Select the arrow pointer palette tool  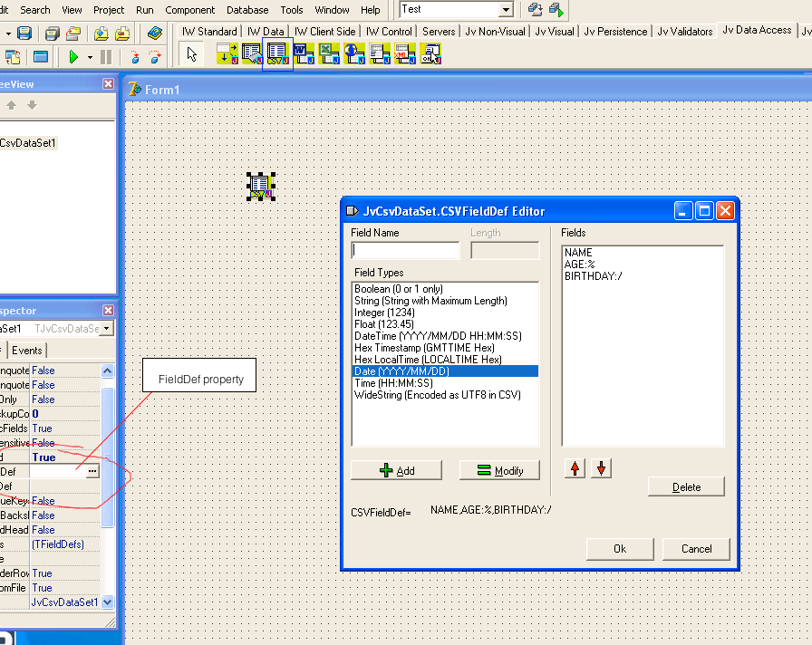click(x=191, y=53)
